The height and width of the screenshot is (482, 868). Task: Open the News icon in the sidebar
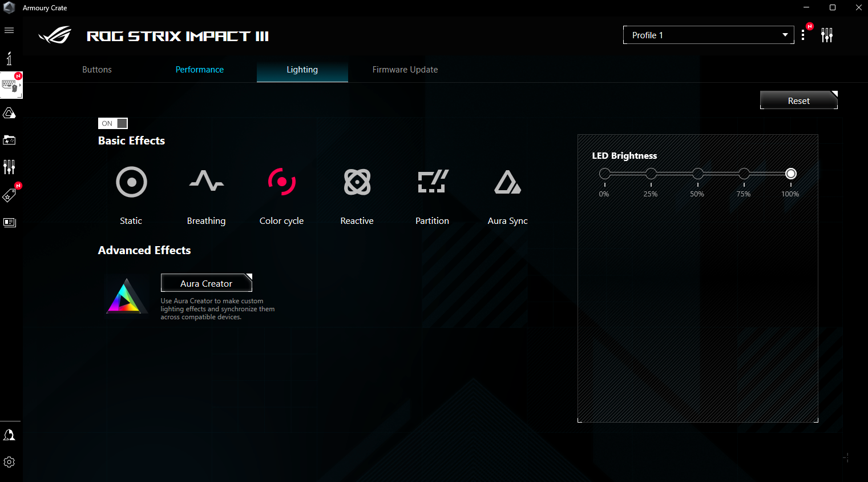point(9,222)
